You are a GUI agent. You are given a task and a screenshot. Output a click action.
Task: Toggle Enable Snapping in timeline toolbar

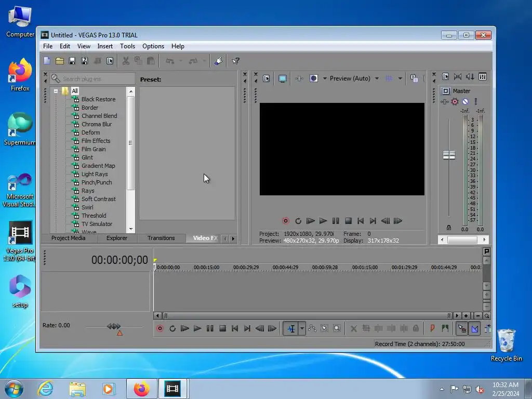click(x=462, y=328)
